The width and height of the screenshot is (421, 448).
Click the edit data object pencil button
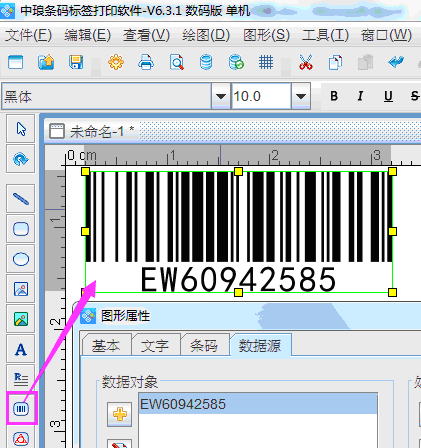119,444
